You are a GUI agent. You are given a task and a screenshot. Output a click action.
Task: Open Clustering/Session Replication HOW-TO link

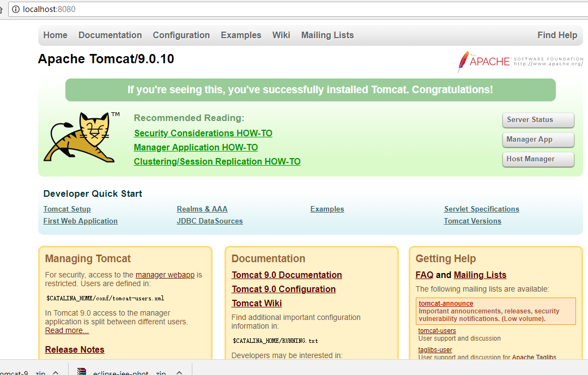tap(217, 162)
